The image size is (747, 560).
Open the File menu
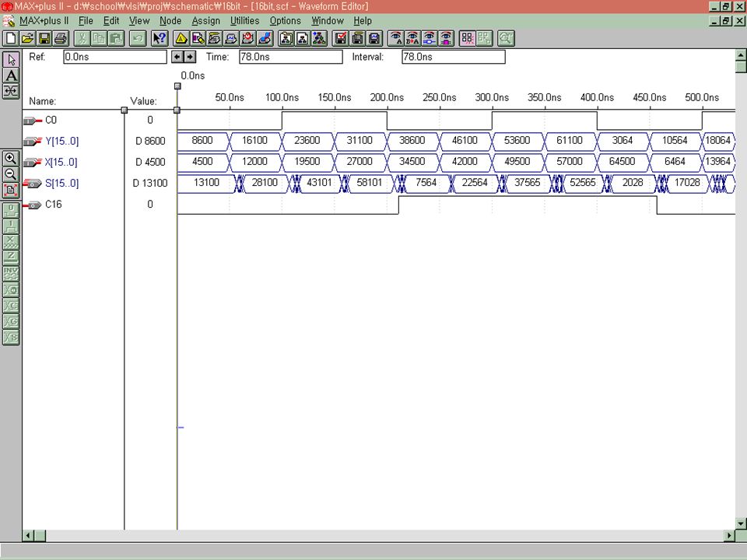[86, 21]
